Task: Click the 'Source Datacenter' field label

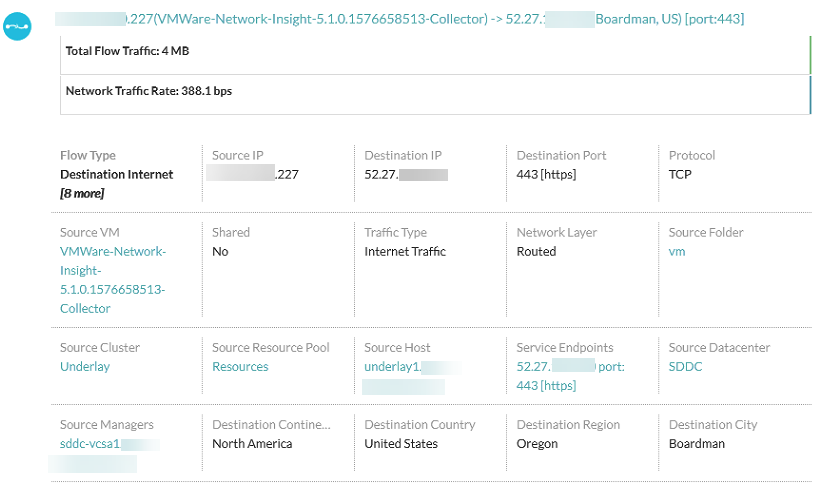Action: (719, 347)
